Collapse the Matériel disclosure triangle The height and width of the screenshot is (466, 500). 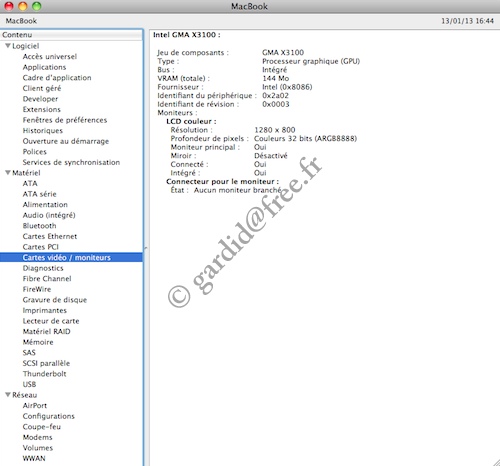click(x=8, y=173)
